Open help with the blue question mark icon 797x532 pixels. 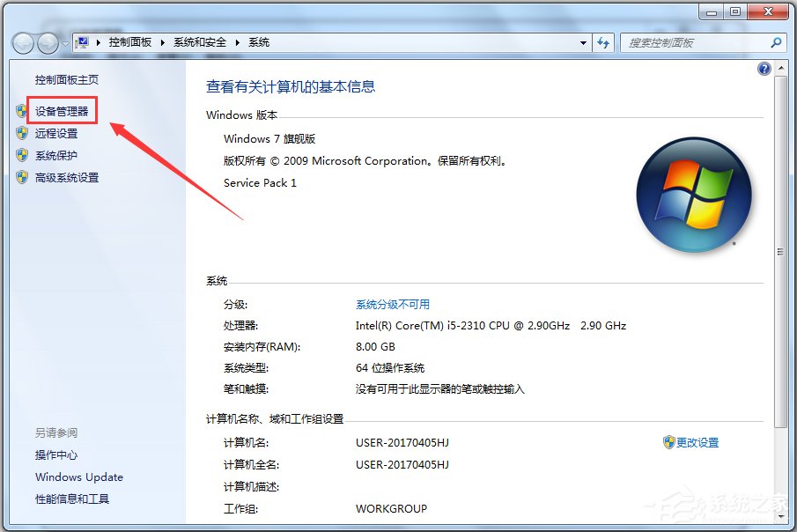pos(764,69)
